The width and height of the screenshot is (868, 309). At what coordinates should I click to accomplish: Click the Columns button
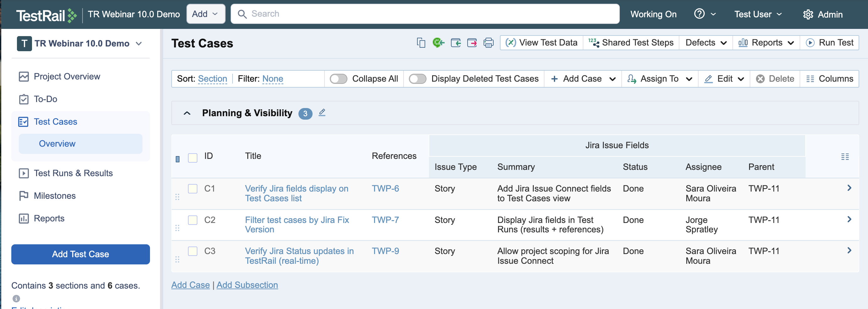coord(829,79)
